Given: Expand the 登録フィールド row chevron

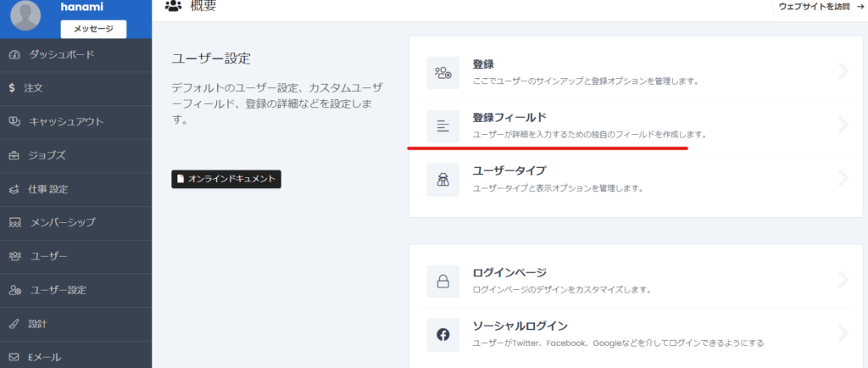Looking at the screenshot, I should 843,125.
